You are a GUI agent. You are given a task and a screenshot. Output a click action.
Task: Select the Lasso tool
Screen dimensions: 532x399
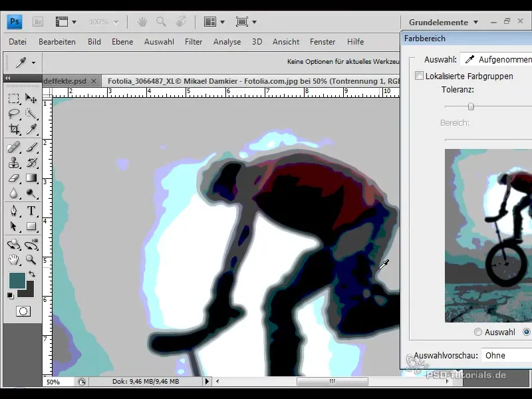click(13, 114)
